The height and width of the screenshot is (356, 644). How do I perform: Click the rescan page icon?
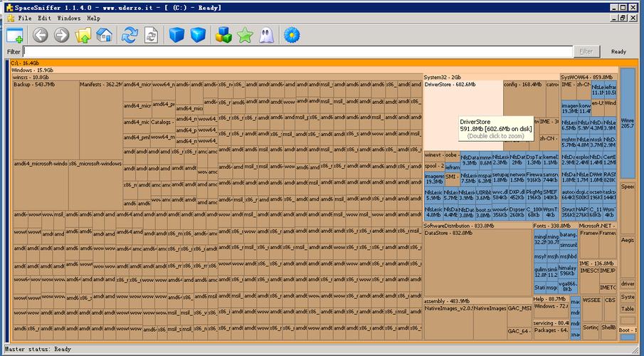[x=151, y=35]
